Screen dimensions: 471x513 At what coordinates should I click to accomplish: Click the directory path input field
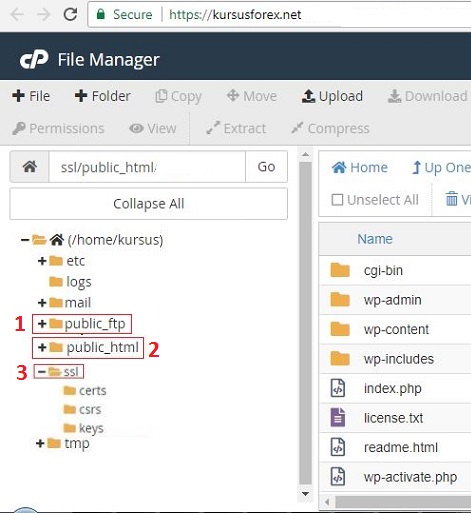point(147,166)
